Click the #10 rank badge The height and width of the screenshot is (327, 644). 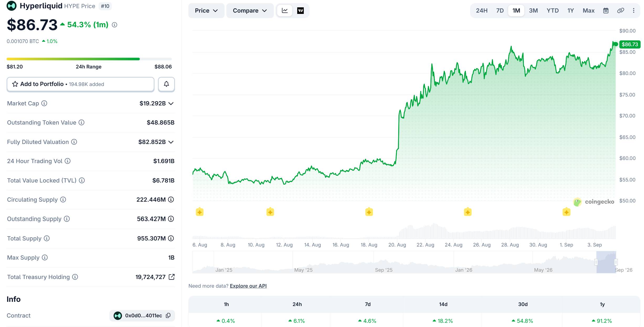click(105, 6)
